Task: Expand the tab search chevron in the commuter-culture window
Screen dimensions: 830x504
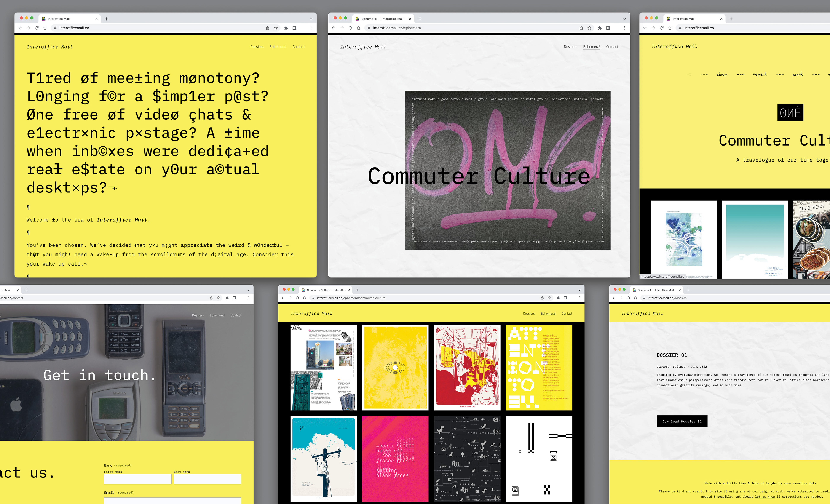Action: tap(579, 290)
